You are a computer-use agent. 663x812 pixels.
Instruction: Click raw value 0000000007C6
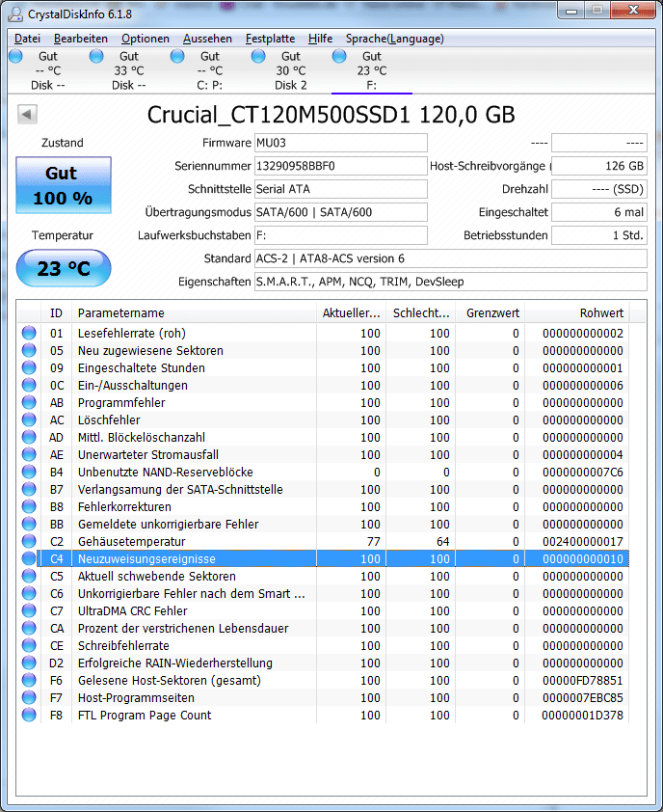[x=583, y=472]
